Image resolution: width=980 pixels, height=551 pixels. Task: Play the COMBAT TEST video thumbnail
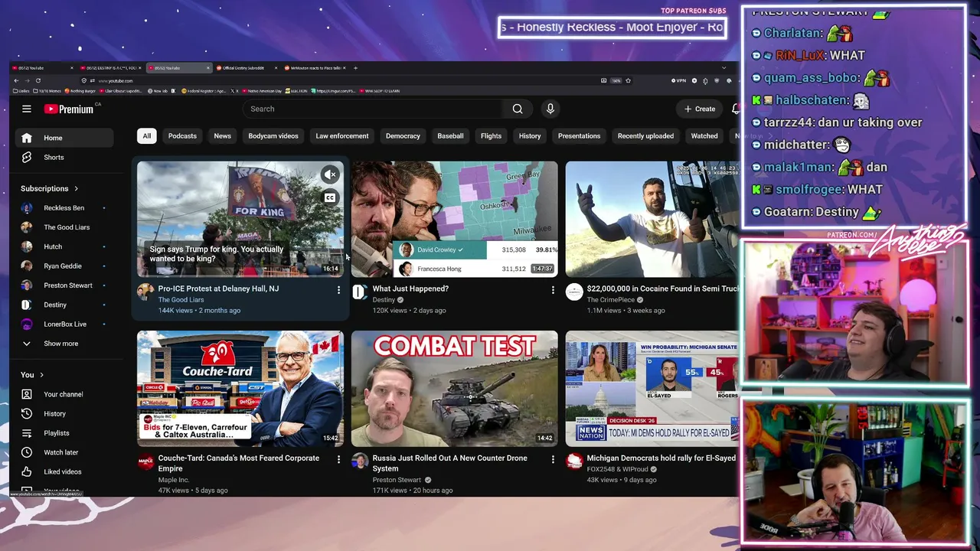(455, 389)
